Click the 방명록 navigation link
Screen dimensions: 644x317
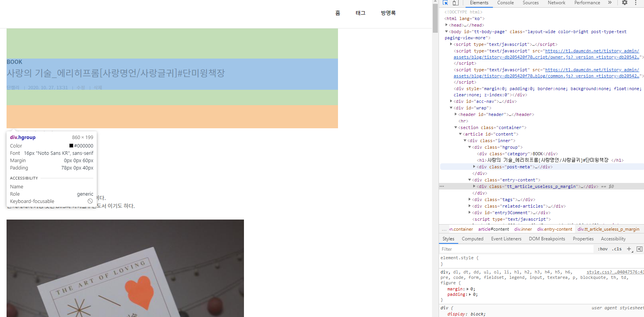[388, 13]
